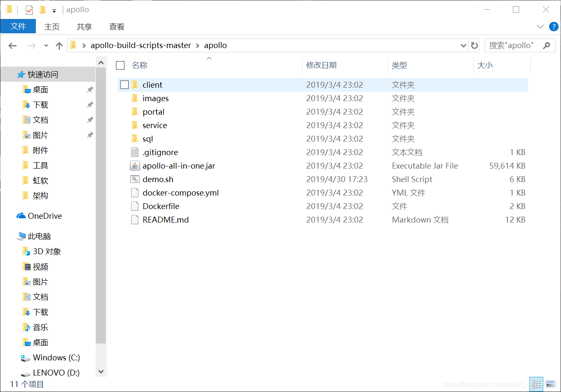Switch to large icons view
This screenshot has height=392, width=561.
coord(551,384)
